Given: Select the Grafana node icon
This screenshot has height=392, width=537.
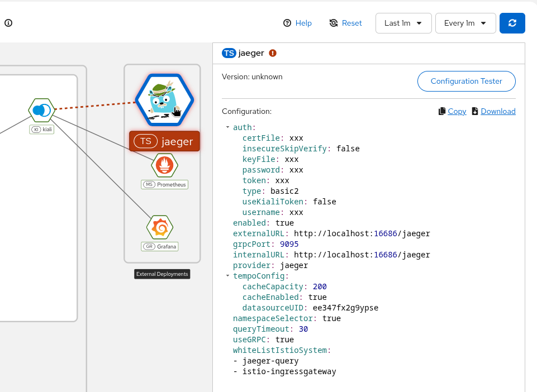Looking at the screenshot, I should tap(160, 227).
